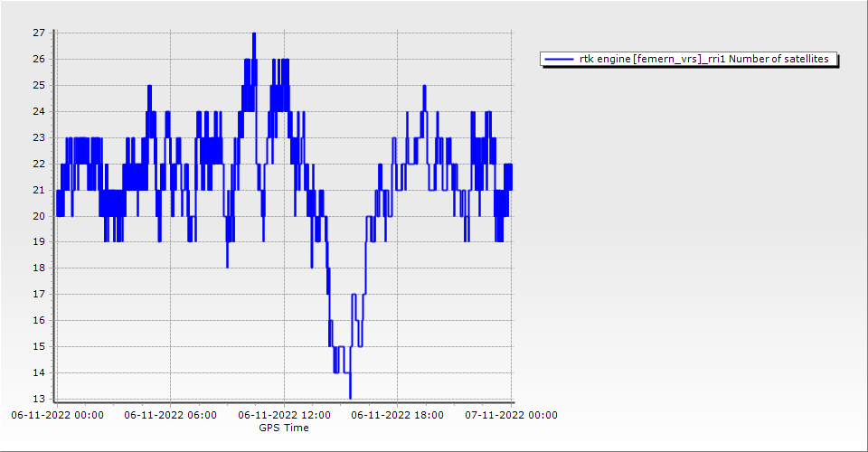The width and height of the screenshot is (868, 452).
Task: Click the 'GPS Time' axis title
Action: click(284, 428)
